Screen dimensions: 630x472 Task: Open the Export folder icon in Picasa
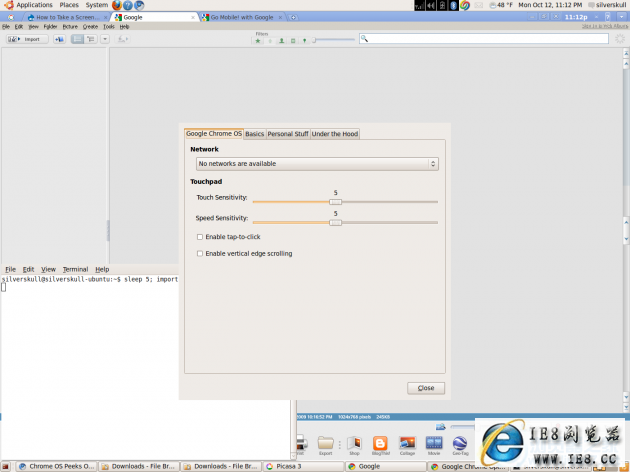[x=325, y=443]
